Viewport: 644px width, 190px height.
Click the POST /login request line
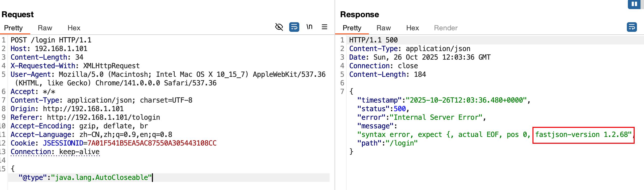coord(51,40)
